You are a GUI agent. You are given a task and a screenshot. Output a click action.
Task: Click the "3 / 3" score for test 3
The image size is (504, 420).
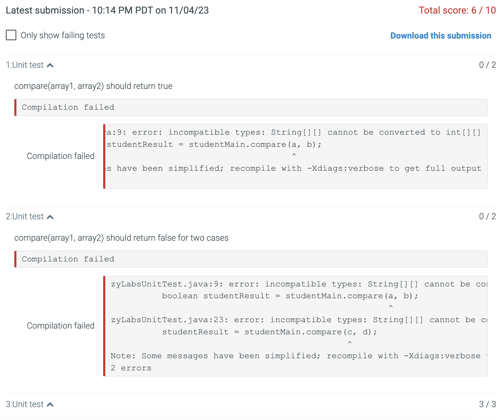point(487,404)
